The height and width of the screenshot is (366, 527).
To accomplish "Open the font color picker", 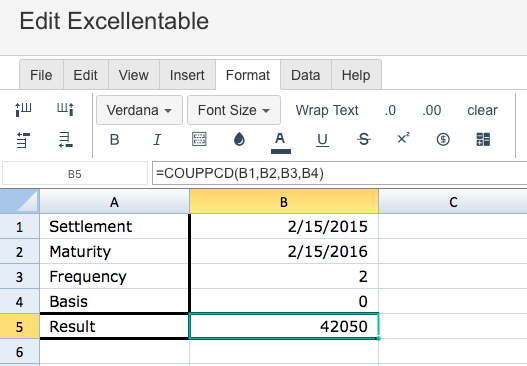I will [281, 143].
